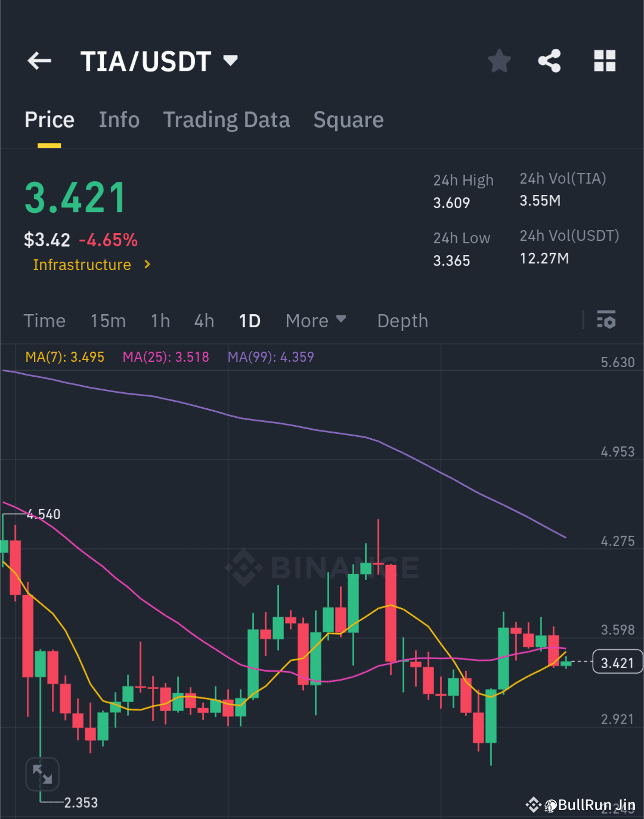Tap the 24h High value 3.609

(451, 203)
